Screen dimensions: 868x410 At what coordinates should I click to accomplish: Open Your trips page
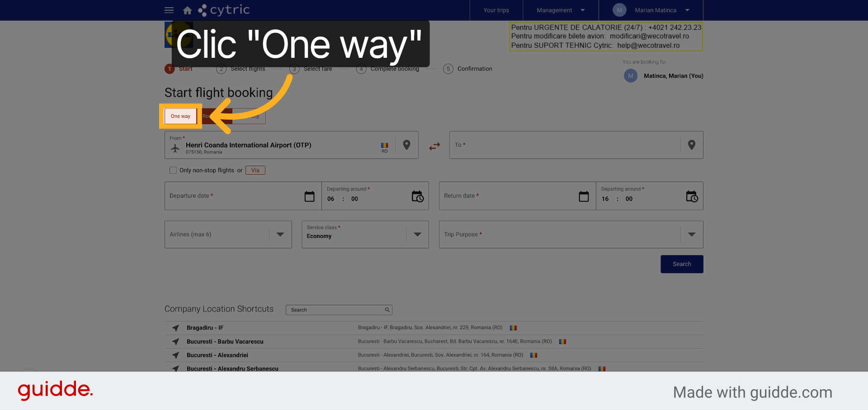pyautogui.click(x=496, y=10)
